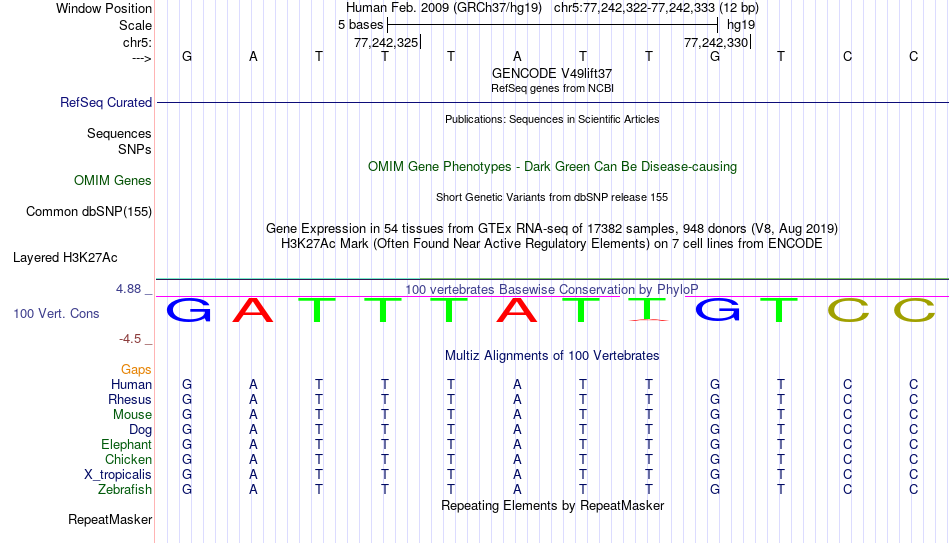Click Short Genetic Variants from dbSNP title
950x543 pixels.
[552, 197]
